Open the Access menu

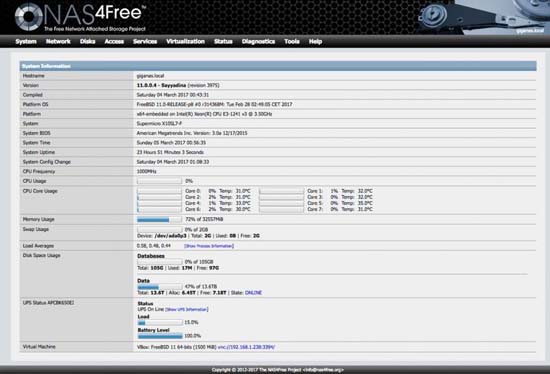coord(114,41)
